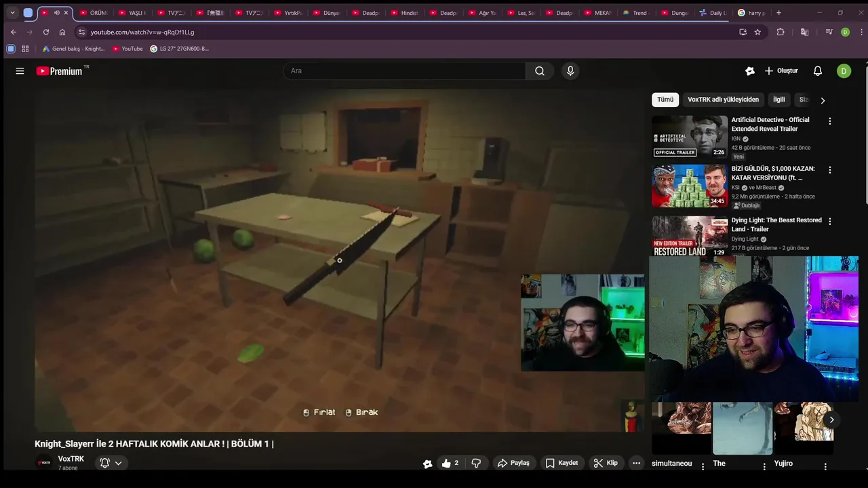Click the search box labeled Ara
The width and height of the screenshot is (868, 488).
point(405,71)
